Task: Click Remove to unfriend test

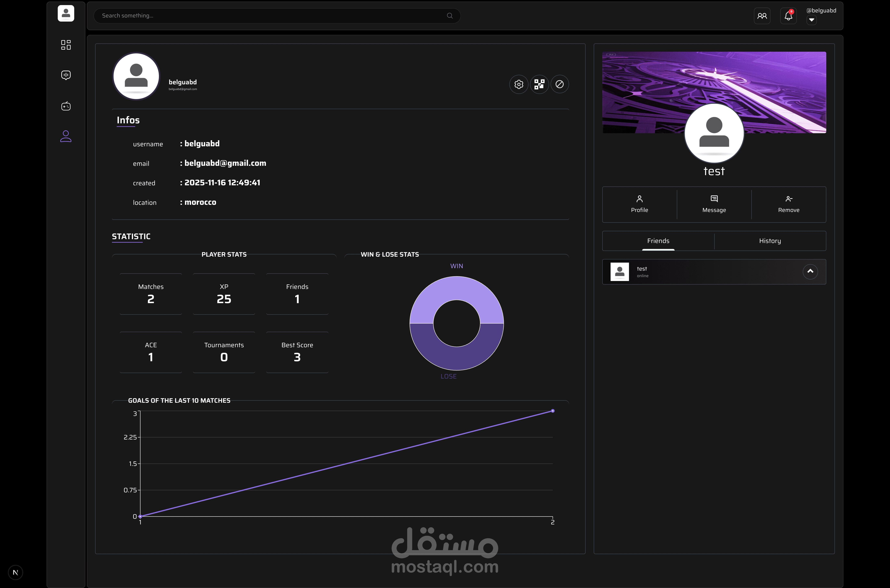Action: (x=788, y=204)
